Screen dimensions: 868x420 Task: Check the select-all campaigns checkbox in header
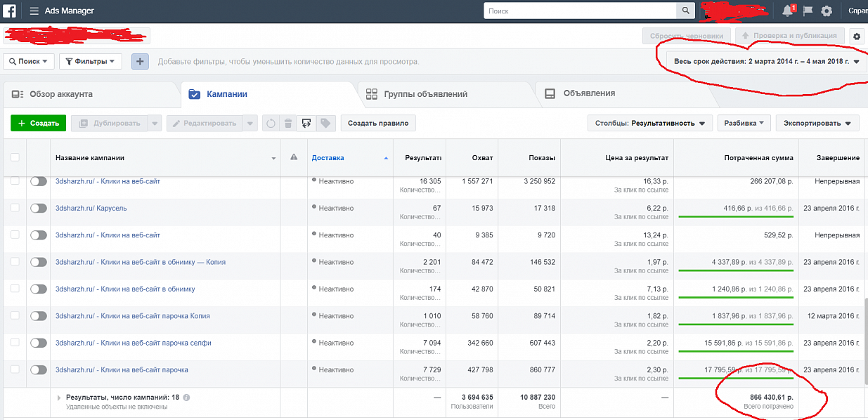15,158
